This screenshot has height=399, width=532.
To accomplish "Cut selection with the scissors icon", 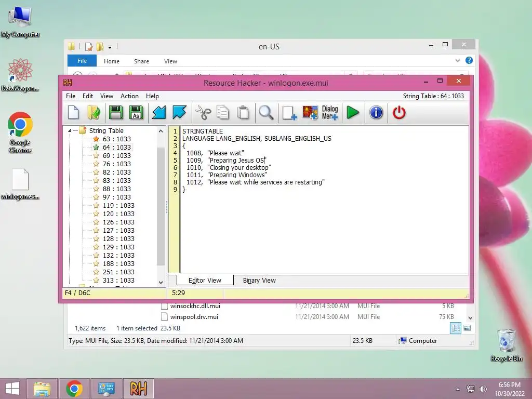I will point(203,113).
